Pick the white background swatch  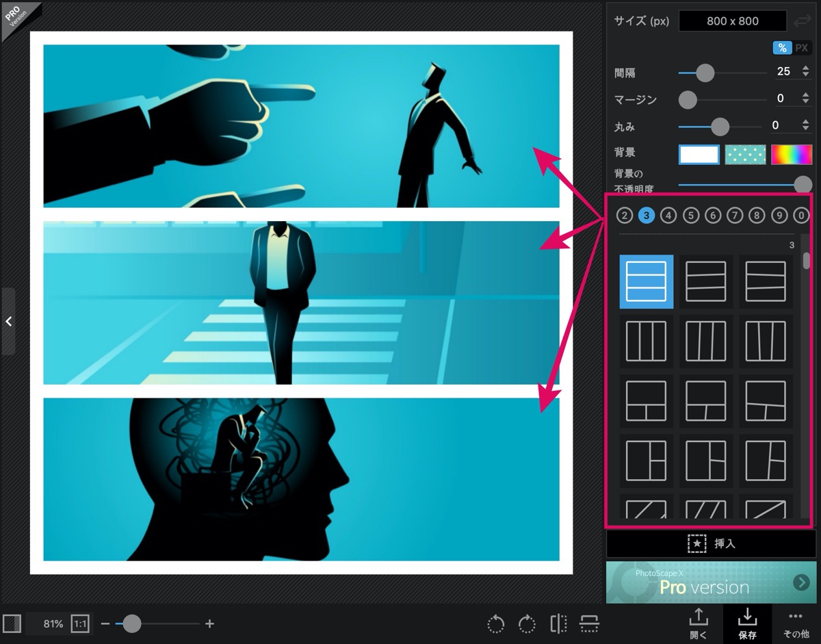pyautogui.click(x=699, y=155)
